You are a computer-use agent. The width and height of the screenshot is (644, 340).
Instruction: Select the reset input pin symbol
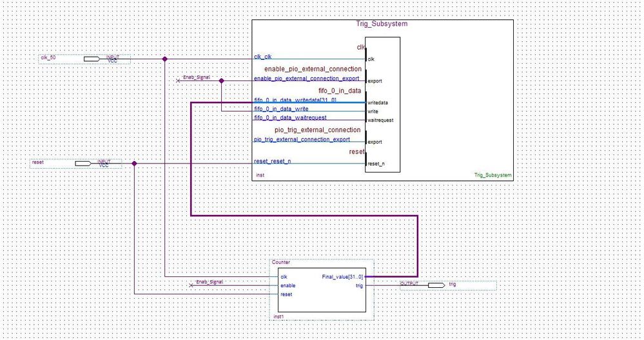pyautogui.click(x=83, y=164)
